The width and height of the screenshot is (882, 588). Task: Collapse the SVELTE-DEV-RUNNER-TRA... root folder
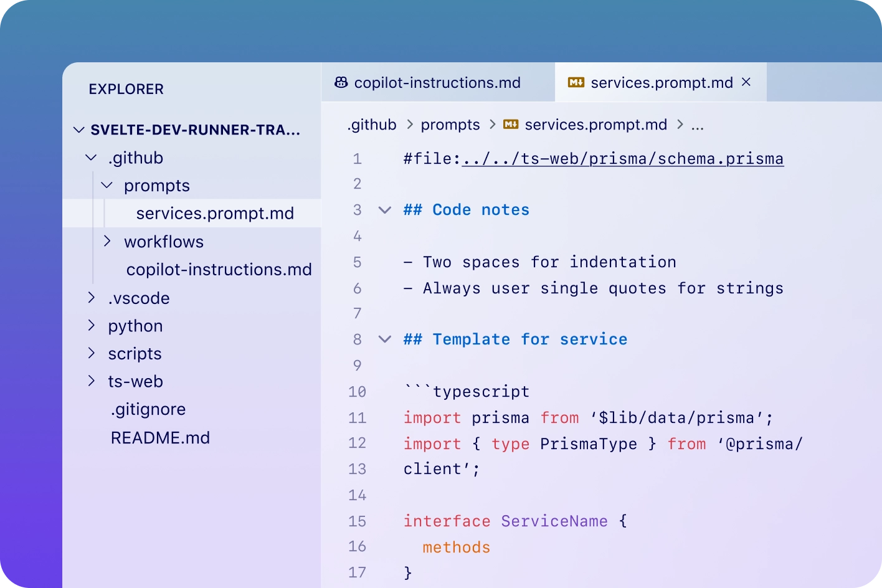79,130
